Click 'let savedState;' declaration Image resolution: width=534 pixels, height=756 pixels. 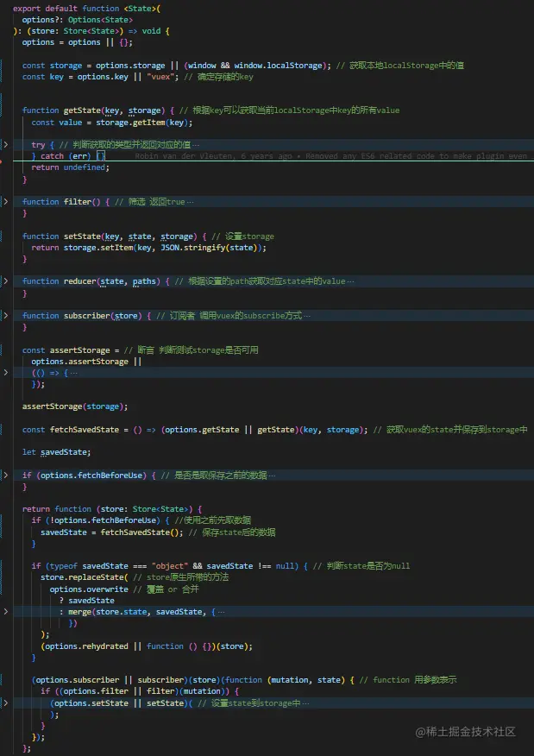coord(56,452)
